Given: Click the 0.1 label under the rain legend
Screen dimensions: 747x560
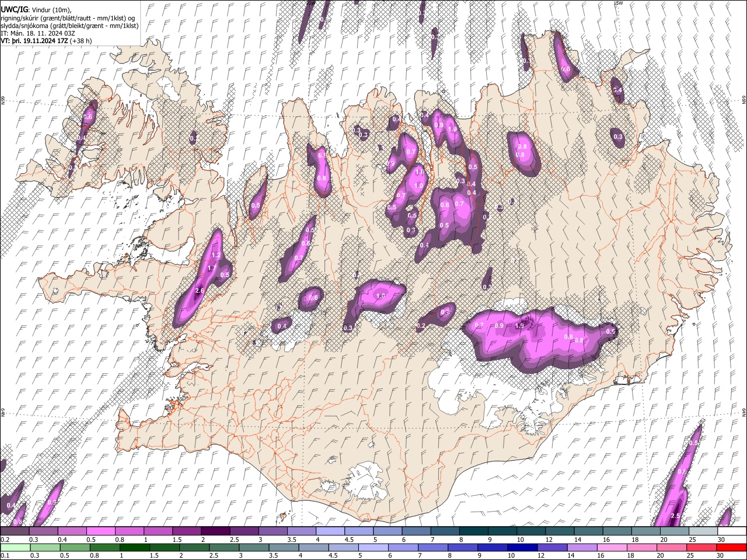Looking at the screenshot, I should point(4,556).
